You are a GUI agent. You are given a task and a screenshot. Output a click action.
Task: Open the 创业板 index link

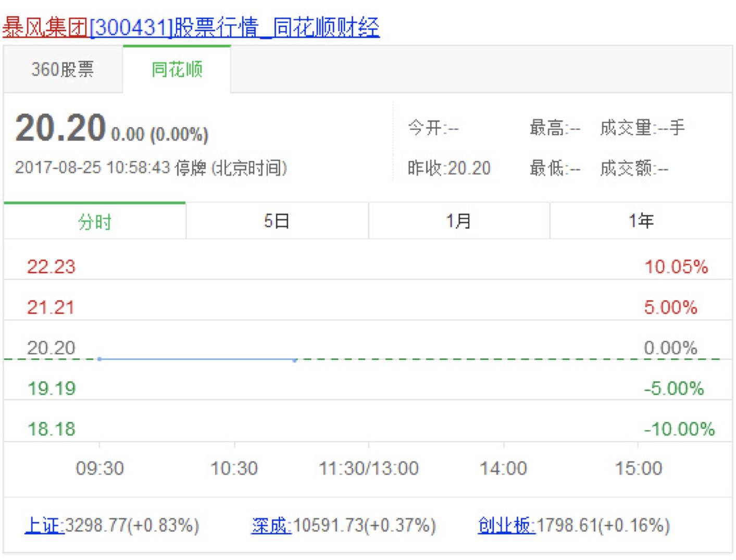506,525
